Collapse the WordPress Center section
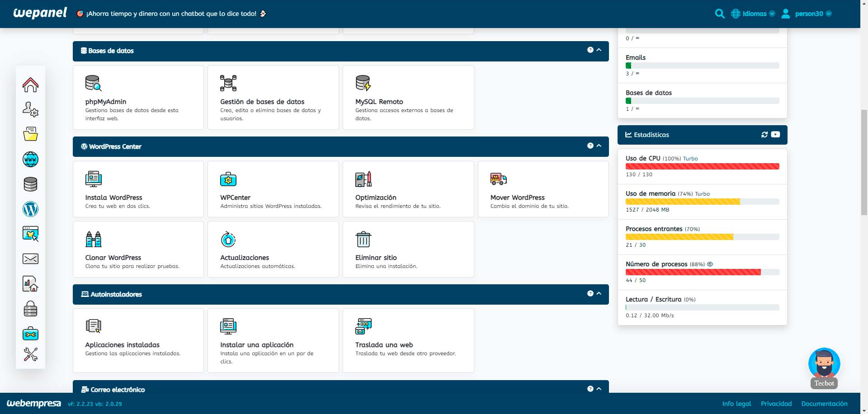Viewport: 868px width, 414px height. coord(599,146)
